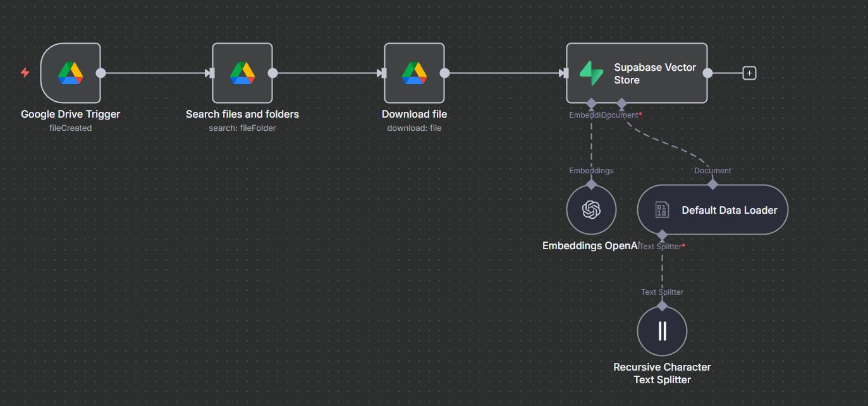Click the Default Data Loader binary icon
This screenshot has width=868, height=406.
pos(662,210)
